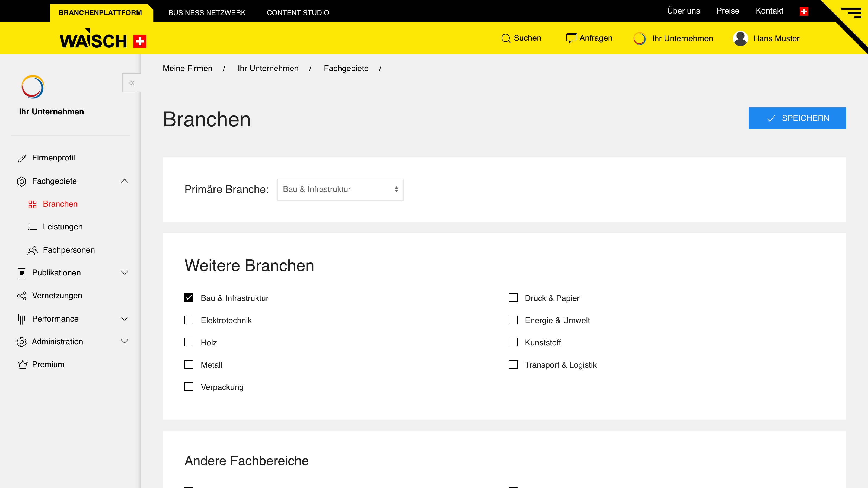Expand the Publikationen section chevron
868x488 pixels.
click(124, 272)
